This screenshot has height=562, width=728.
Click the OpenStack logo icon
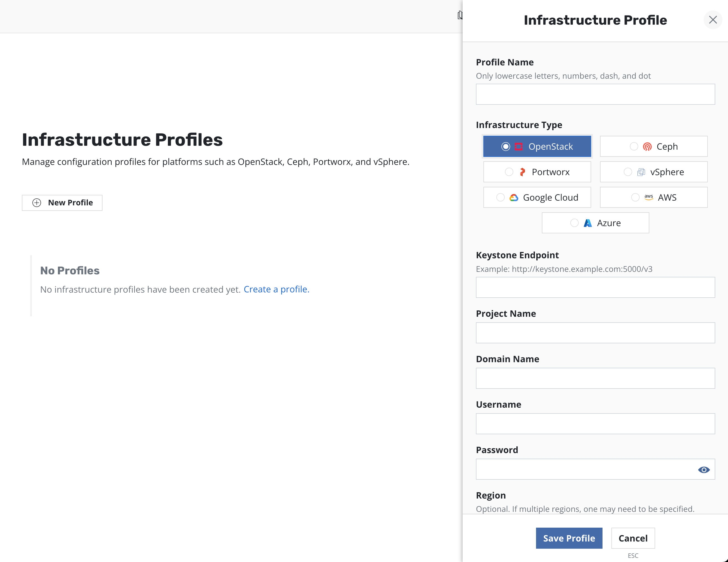pyautogui.click(x=518, y=147)
